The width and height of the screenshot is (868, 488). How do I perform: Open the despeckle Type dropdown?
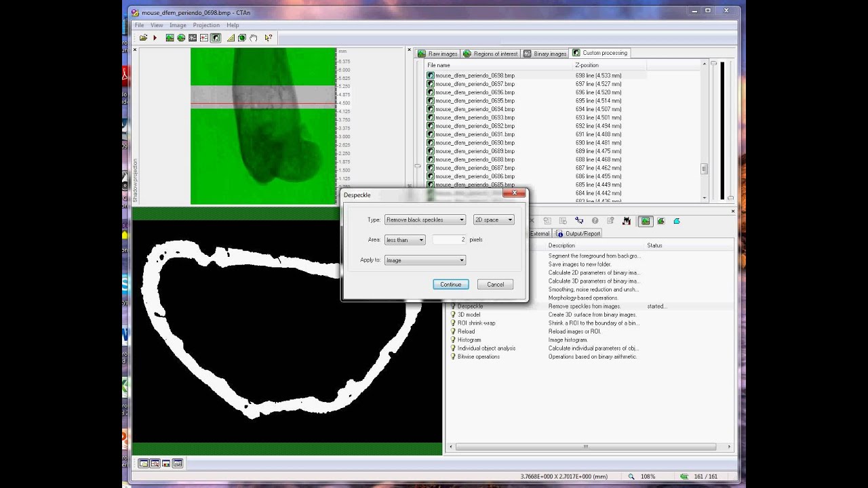pyautogui.click(x=425, y=220)
